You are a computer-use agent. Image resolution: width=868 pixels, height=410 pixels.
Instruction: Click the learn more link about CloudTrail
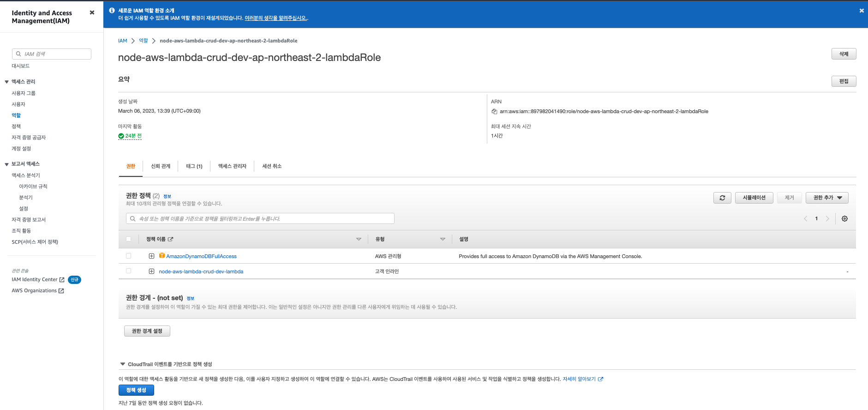[579, 379]
